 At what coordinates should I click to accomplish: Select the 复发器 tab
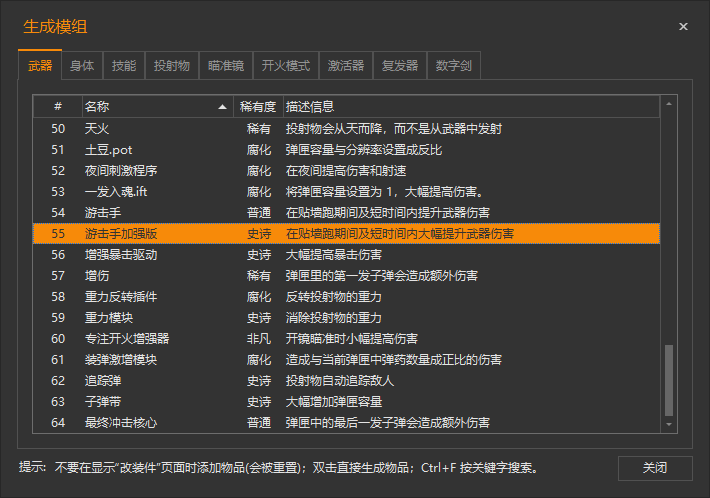pos(400,66)
